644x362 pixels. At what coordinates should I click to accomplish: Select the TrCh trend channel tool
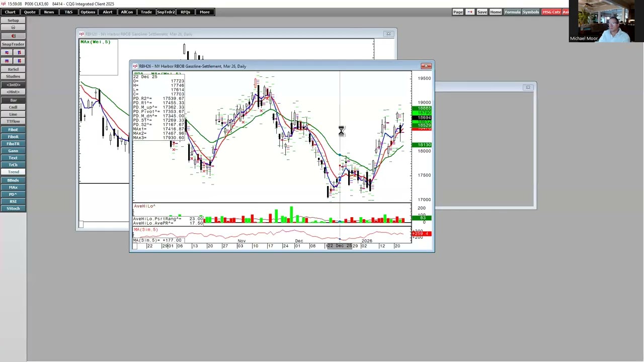pos(13,165)
